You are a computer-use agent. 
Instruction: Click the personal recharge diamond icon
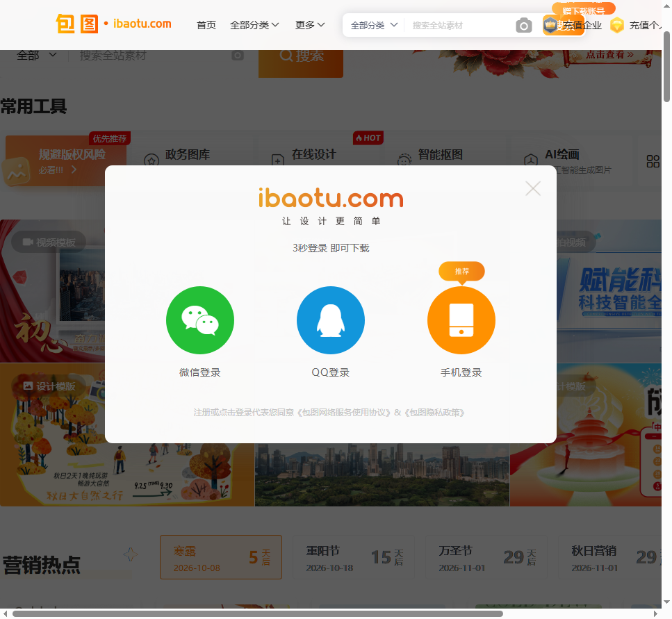coord(616,25)
